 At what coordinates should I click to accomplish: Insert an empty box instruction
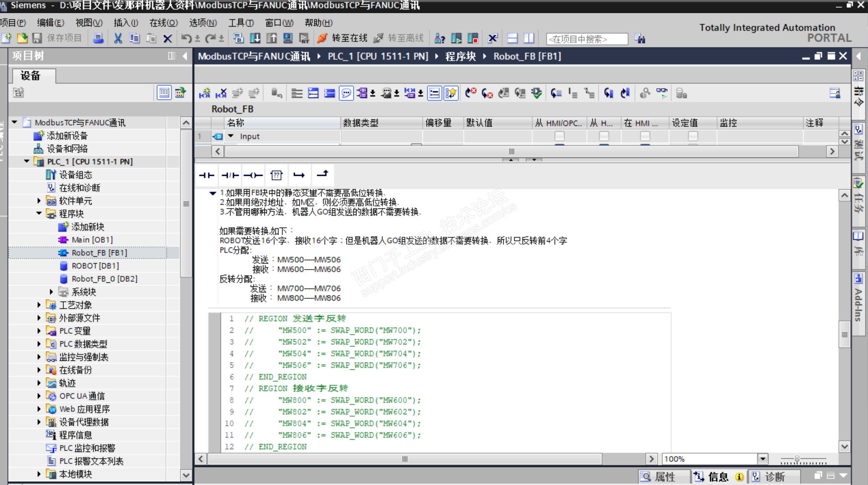point(276,175)
